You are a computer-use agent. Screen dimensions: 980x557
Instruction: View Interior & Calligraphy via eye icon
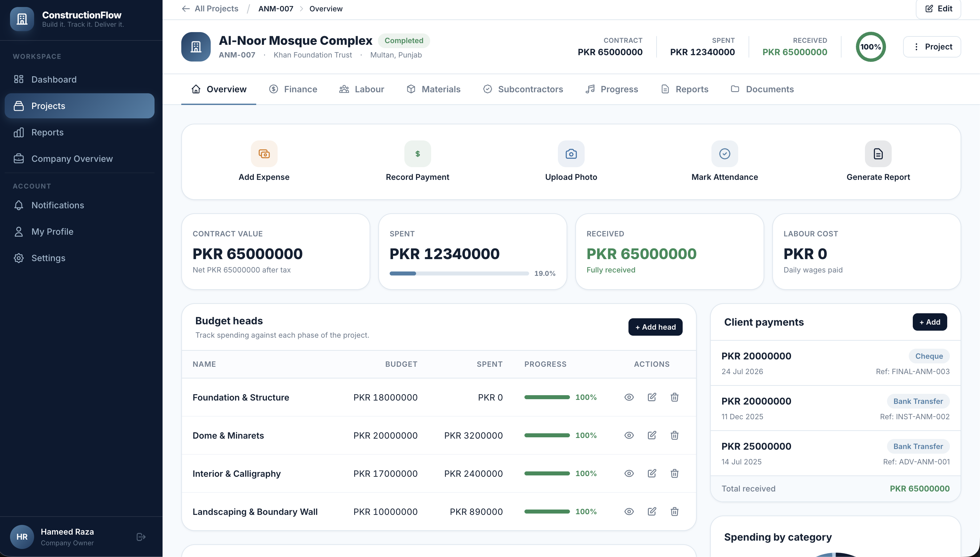629,473
